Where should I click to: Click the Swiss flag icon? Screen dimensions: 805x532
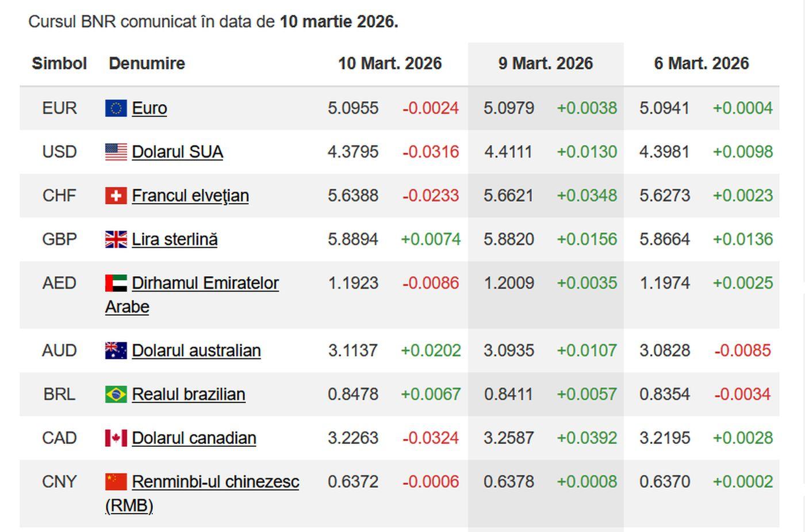tap(116, 196)
